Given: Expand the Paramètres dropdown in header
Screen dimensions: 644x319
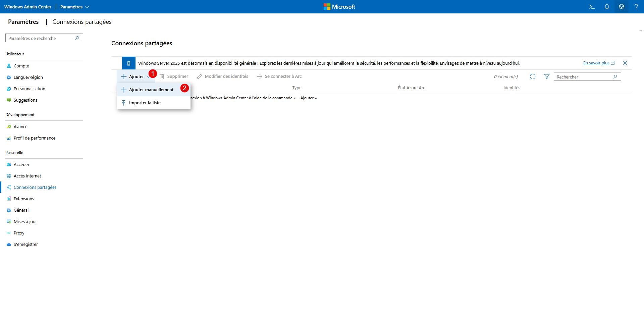Looking at the screenshot, I should 74,7.
